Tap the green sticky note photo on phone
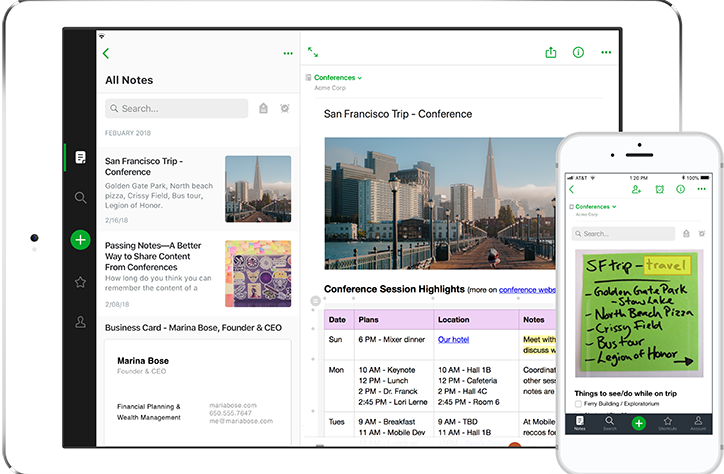 [x=639, y=313]
